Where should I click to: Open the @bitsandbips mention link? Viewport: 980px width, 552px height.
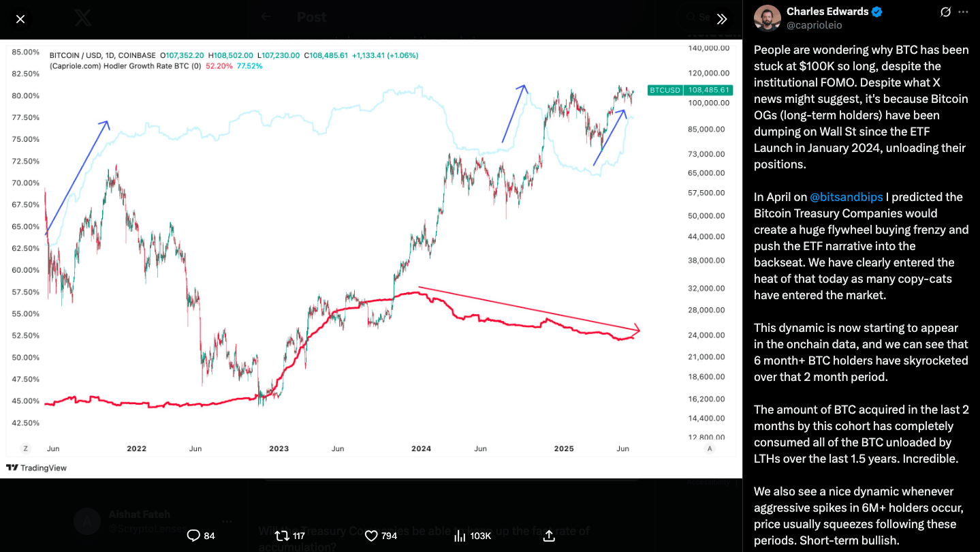[847, 197]
